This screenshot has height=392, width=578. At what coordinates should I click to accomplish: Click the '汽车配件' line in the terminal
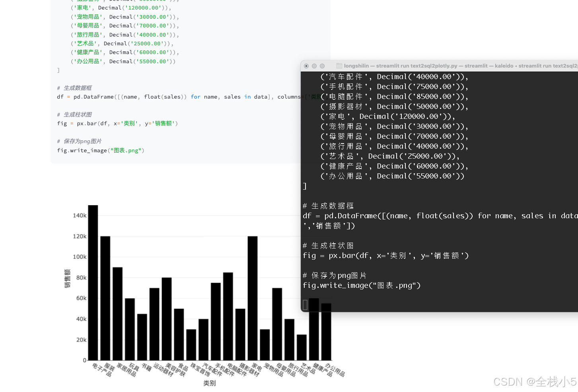pyautogui.click(x=394, y=77)
